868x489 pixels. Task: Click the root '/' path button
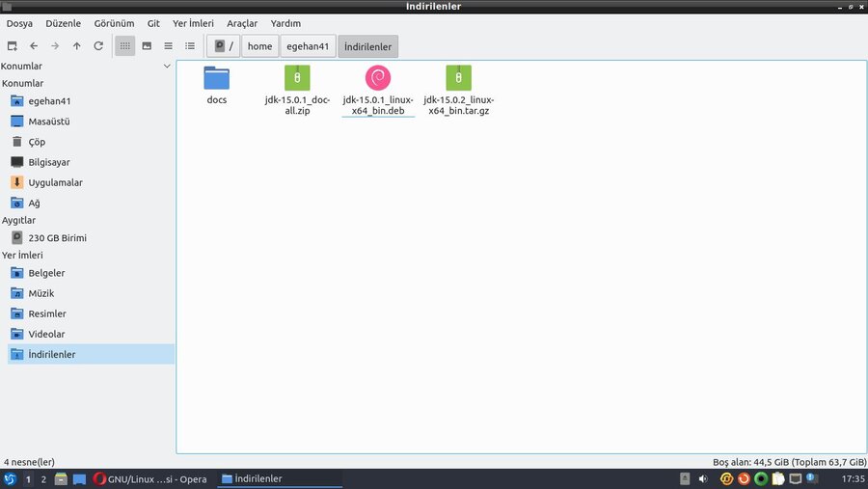pos(224,46)
